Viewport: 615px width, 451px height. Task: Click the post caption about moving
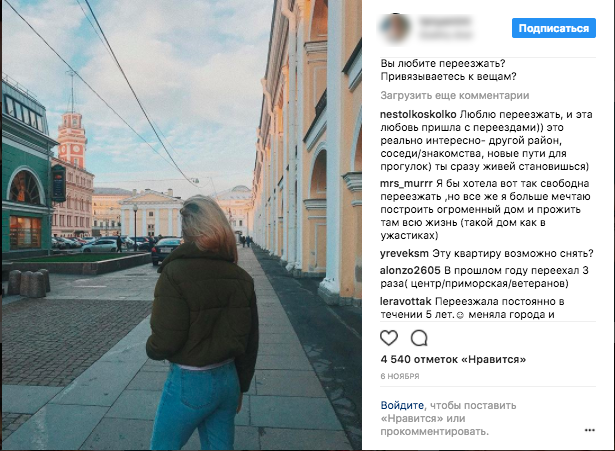pyautogui.click(x=448, y=70)
